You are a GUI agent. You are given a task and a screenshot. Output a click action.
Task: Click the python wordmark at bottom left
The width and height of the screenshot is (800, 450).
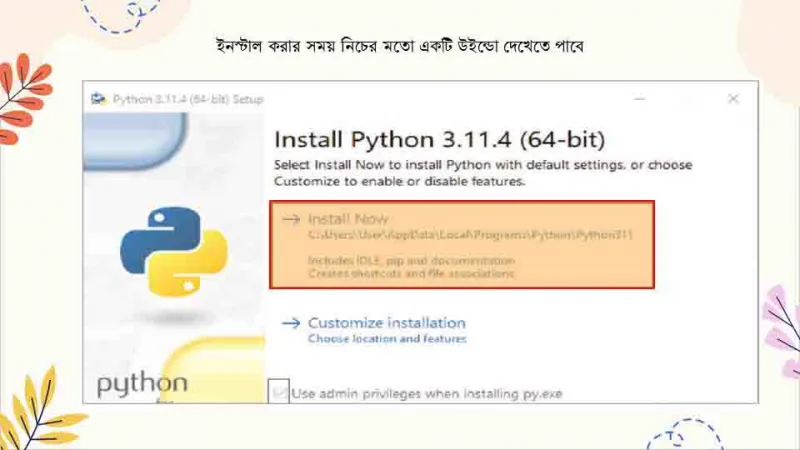[142, 384]
